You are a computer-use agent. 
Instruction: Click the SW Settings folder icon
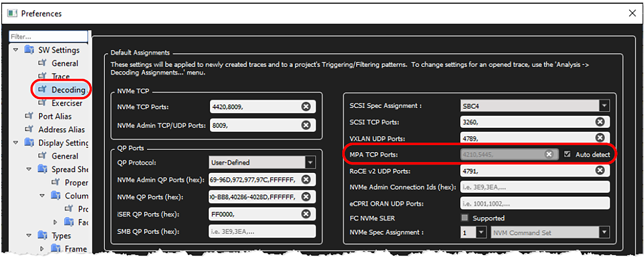pyautogui.click(x=29, y=49)
